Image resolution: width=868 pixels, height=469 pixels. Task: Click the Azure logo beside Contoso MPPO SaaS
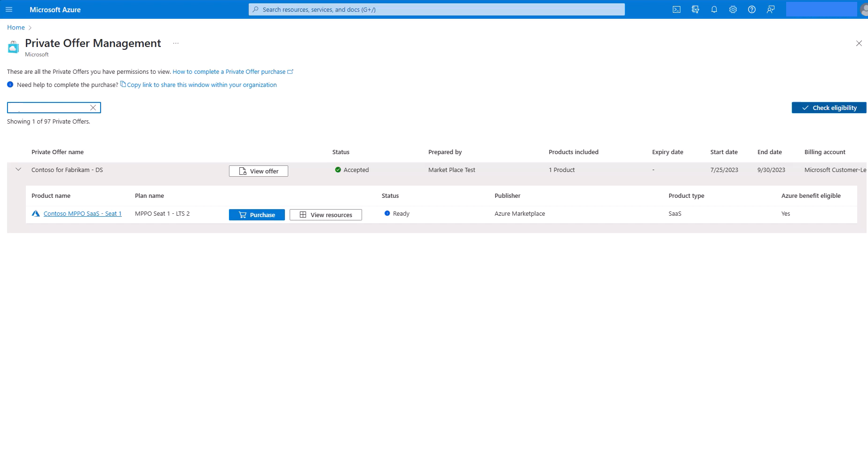(36, 213)
